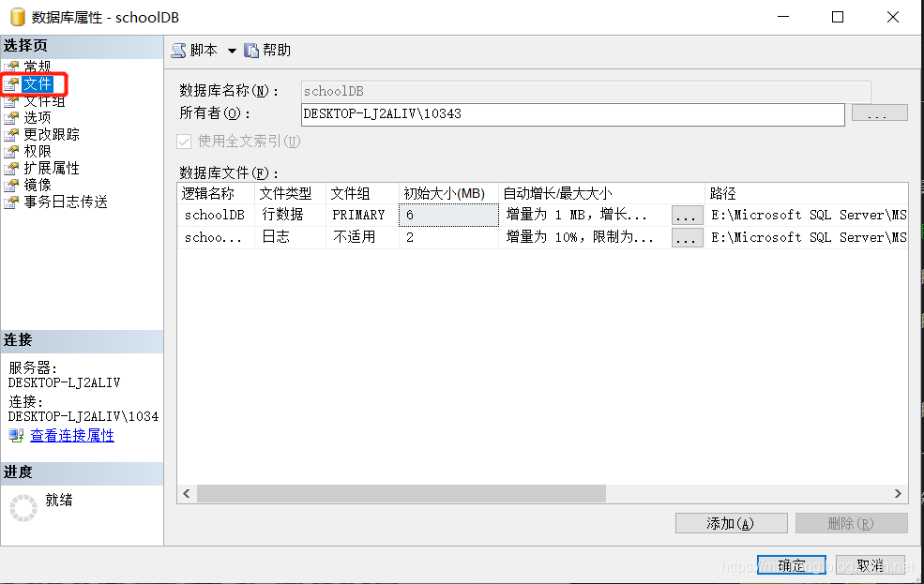Click the connection properties computer icon

[x=16, y=436]
